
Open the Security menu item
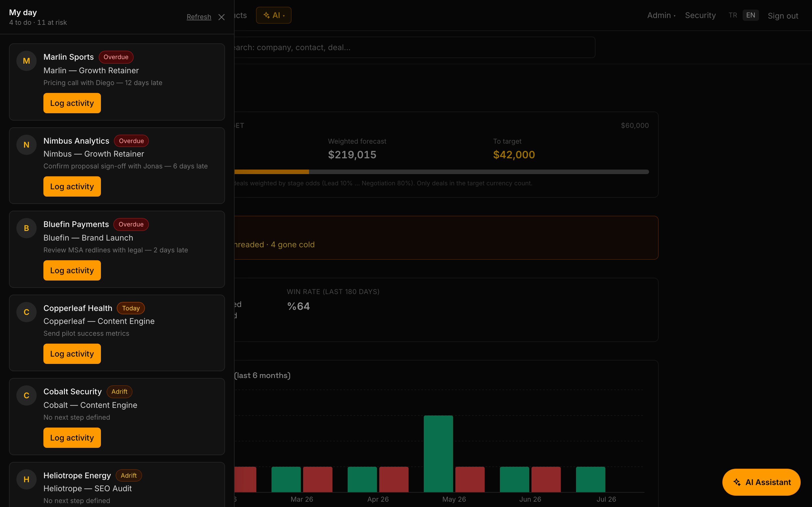(700, 15)
